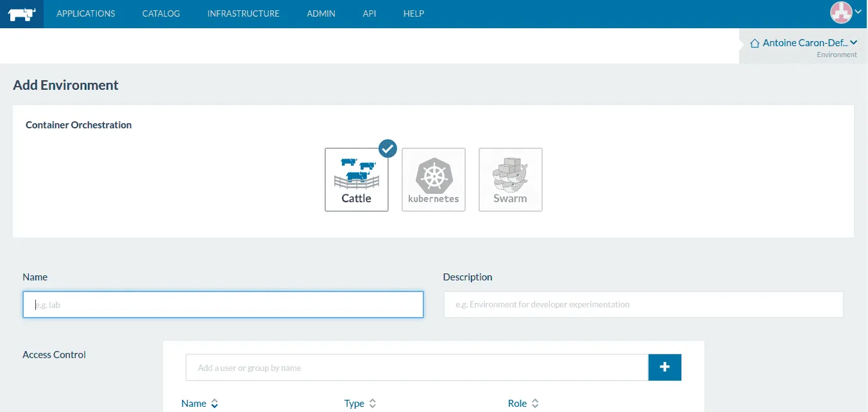Click the Rancher cow logo
The height and width of the screenshot is (412, 868).
tap(21, 13)
